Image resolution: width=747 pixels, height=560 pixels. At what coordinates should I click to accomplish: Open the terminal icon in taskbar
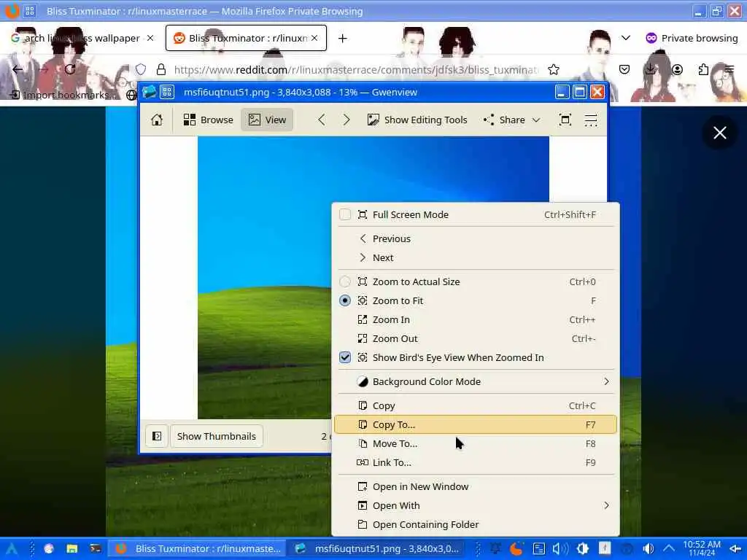96,548
